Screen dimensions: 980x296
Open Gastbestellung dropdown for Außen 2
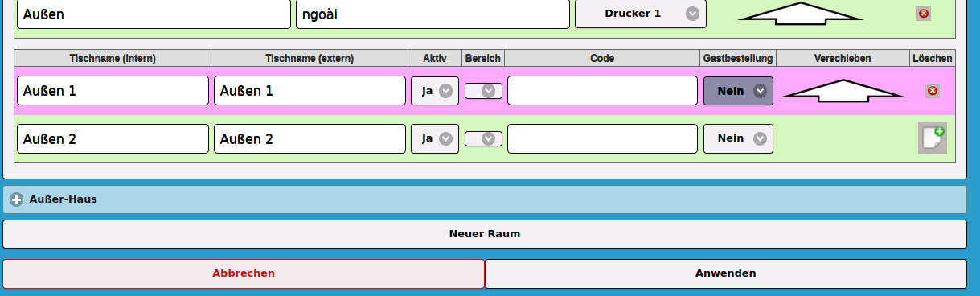pos(738,138)
